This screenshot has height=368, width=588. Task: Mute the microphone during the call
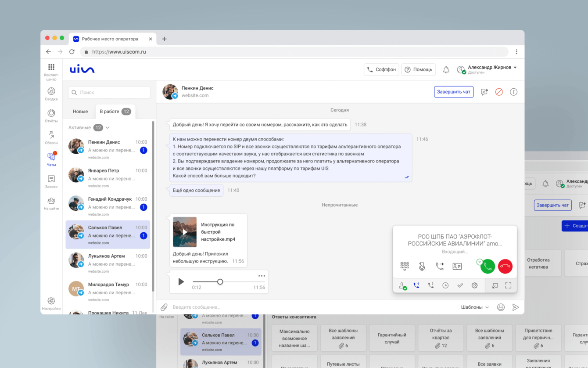[x=422, y=266]
